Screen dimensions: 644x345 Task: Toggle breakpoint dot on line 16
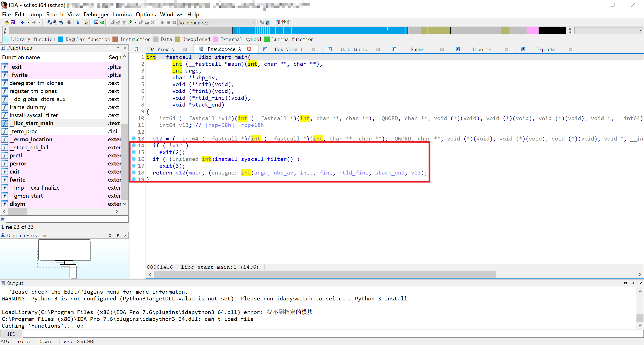click(134, 159)
